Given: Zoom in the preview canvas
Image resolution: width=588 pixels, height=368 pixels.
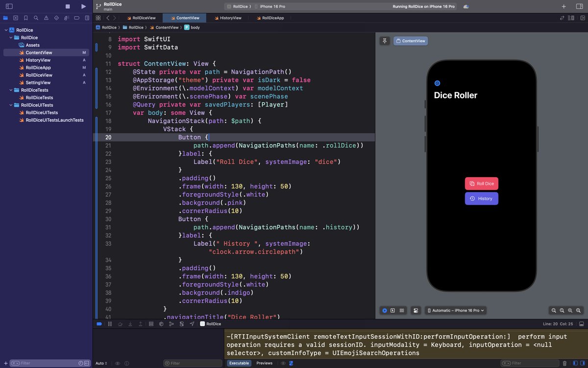Looking at the screenshot, I should 579,311.
